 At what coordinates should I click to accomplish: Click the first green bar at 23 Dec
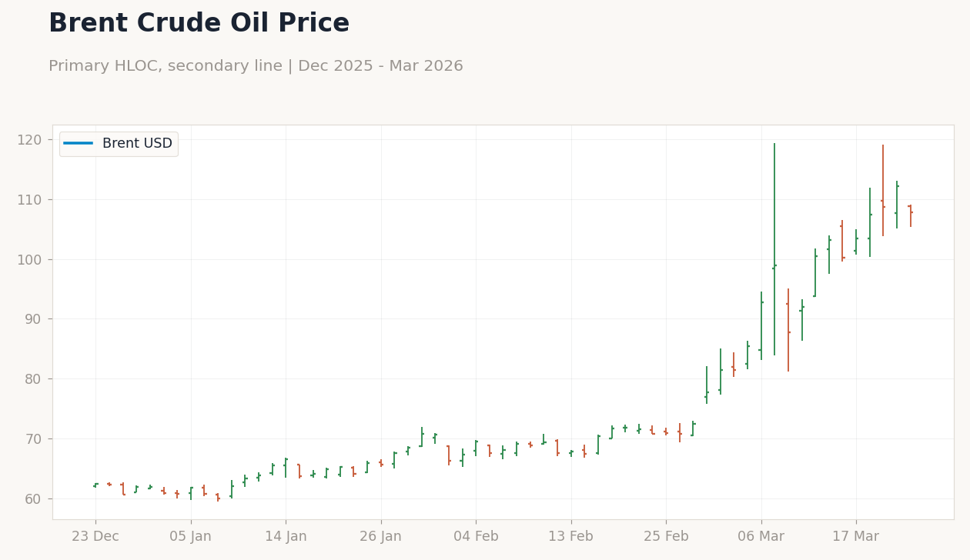[95, 485]
